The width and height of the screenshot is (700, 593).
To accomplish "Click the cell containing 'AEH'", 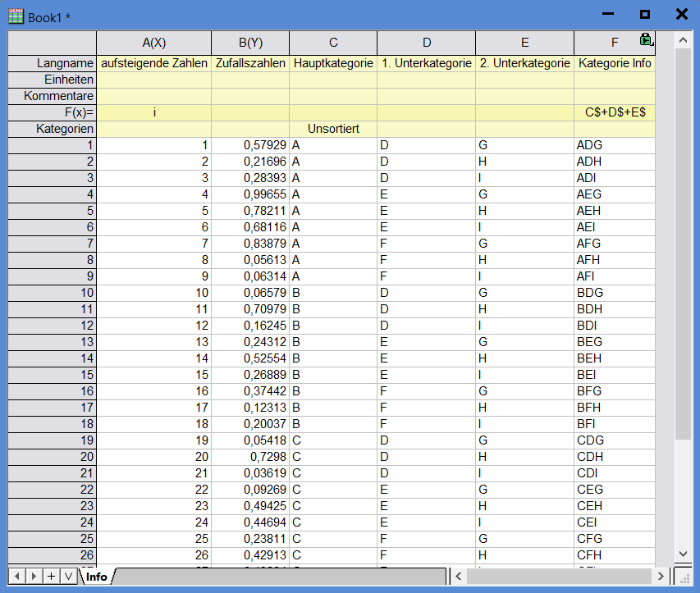I will pos(615,211).
